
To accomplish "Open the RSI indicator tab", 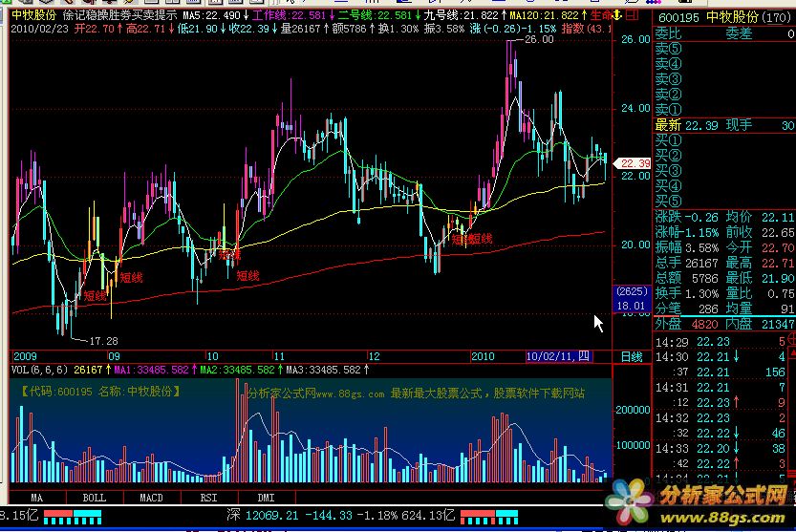I will [208, 498].
